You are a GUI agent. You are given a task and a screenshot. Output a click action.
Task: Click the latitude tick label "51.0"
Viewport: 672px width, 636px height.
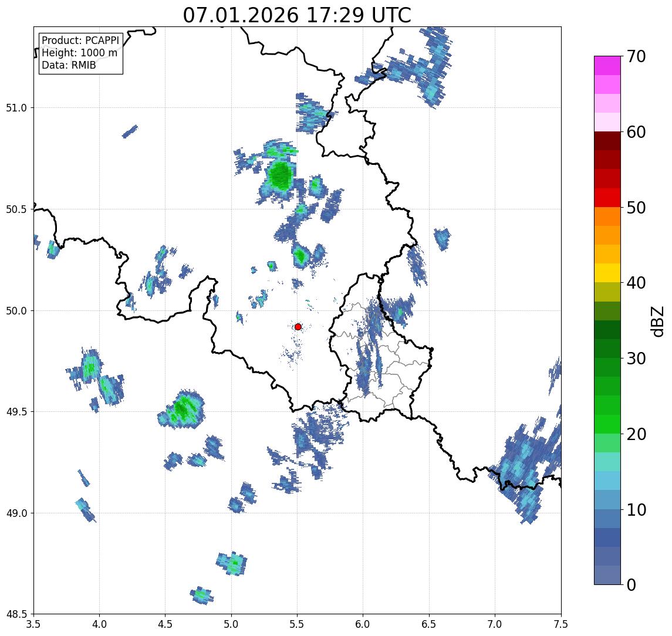pos(16,108)
